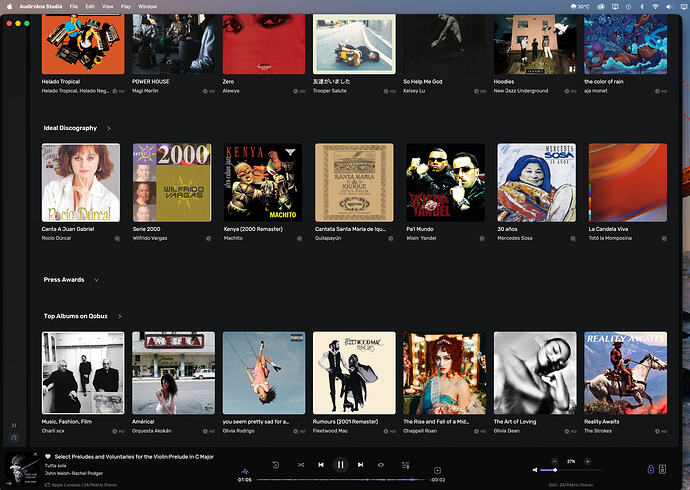Open the Press Awards heading
Image resolution: width=690 pixels, height=490 pixels.
pyautogui.click(x=64, y=280)
